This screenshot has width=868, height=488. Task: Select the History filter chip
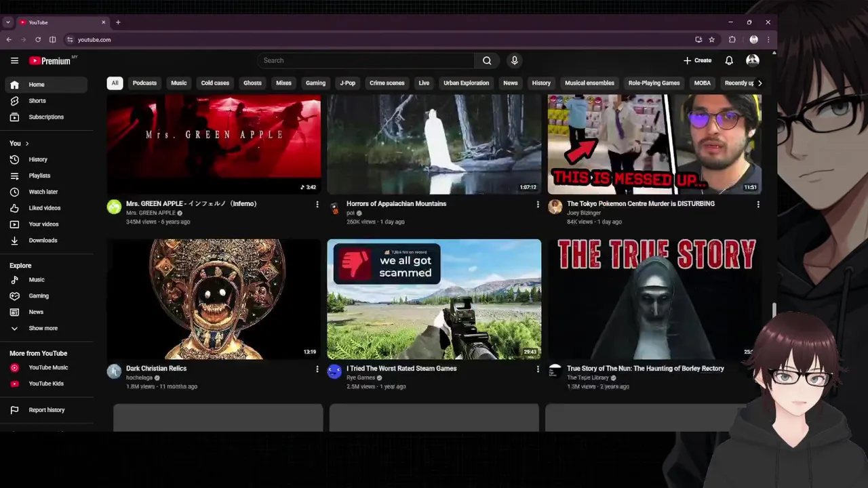(x=541, y=83)
